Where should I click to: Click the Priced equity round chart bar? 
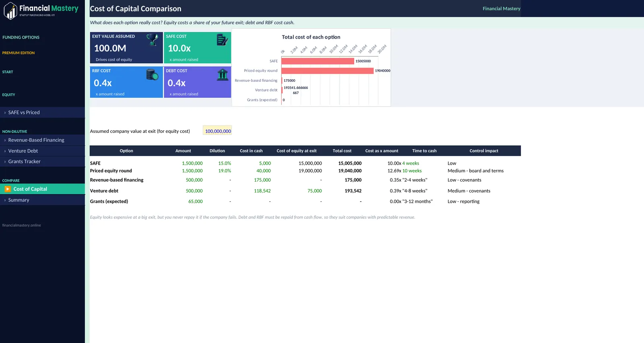coord(327,71)
